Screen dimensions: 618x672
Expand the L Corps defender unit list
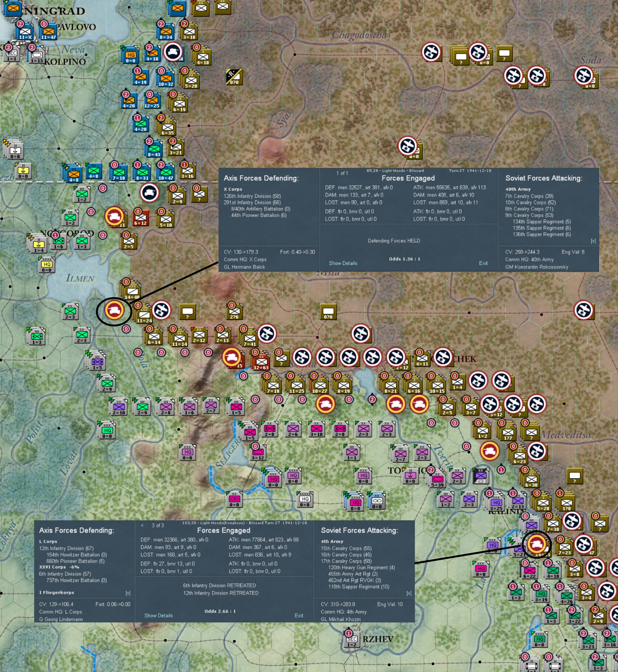[128, 593]
